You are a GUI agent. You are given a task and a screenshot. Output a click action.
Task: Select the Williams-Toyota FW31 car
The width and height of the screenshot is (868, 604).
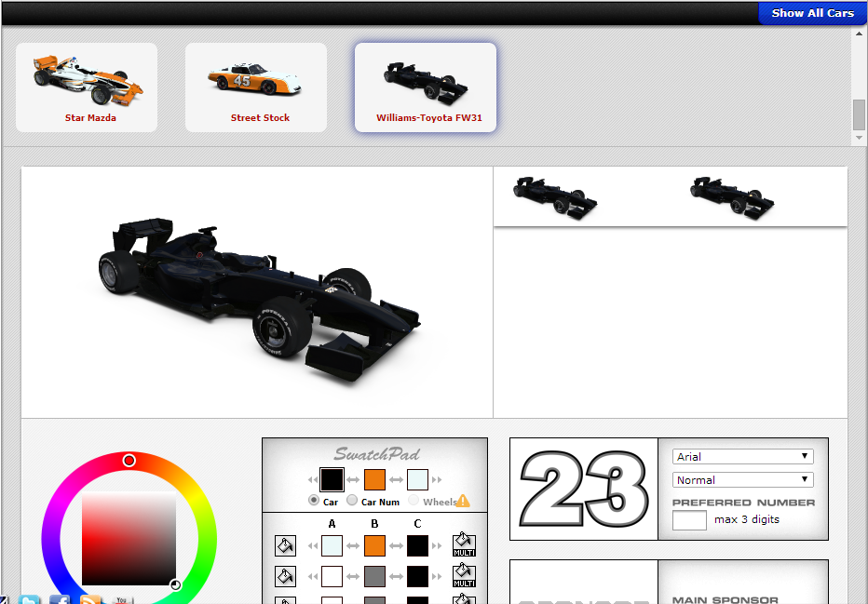426,87
